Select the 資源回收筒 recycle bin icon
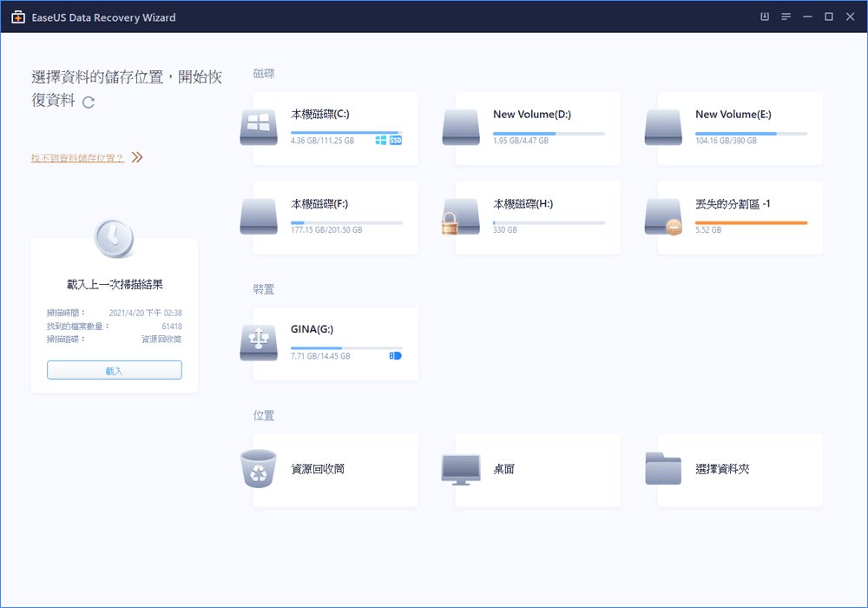The image size is (868, 608). point(259,468)
